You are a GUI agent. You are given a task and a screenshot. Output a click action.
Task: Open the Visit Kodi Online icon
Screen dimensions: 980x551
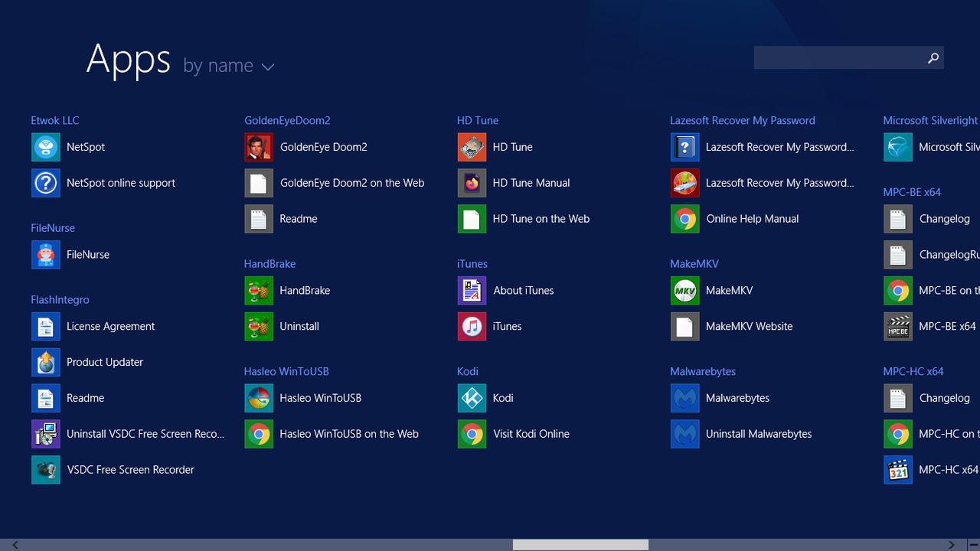472,435
